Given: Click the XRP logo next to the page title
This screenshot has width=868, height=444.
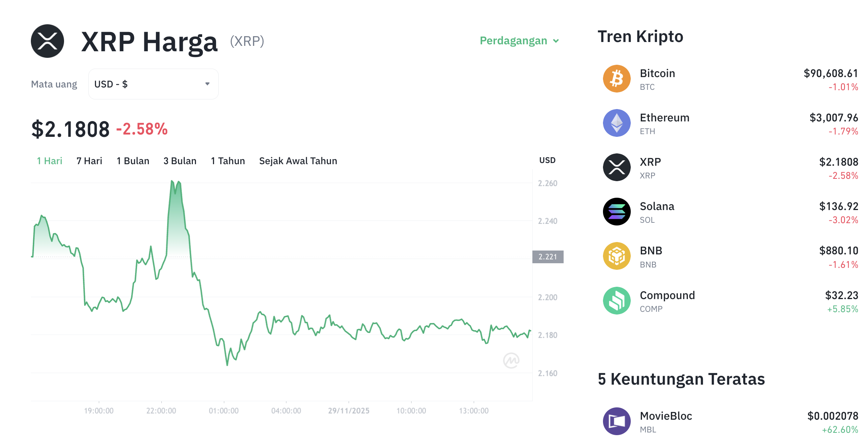Looking at the screenshot, I should [47, 41].
